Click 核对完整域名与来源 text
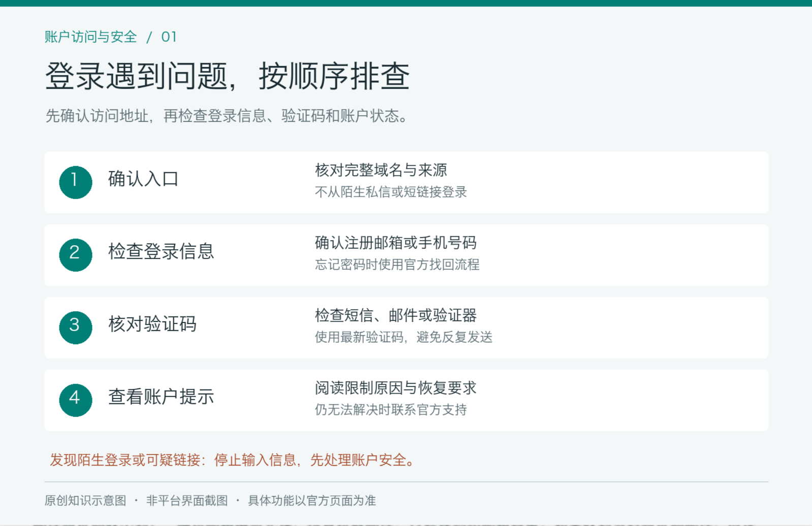The image size is (812, 526). (x=381, y=170)
